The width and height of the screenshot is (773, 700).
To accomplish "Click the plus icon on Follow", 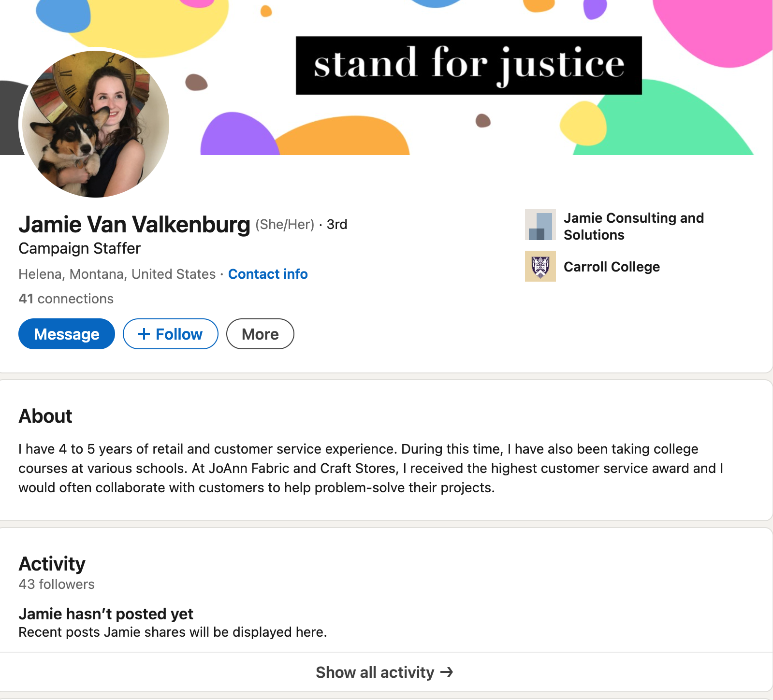I will pyautogui.click(x=144, y=334).
